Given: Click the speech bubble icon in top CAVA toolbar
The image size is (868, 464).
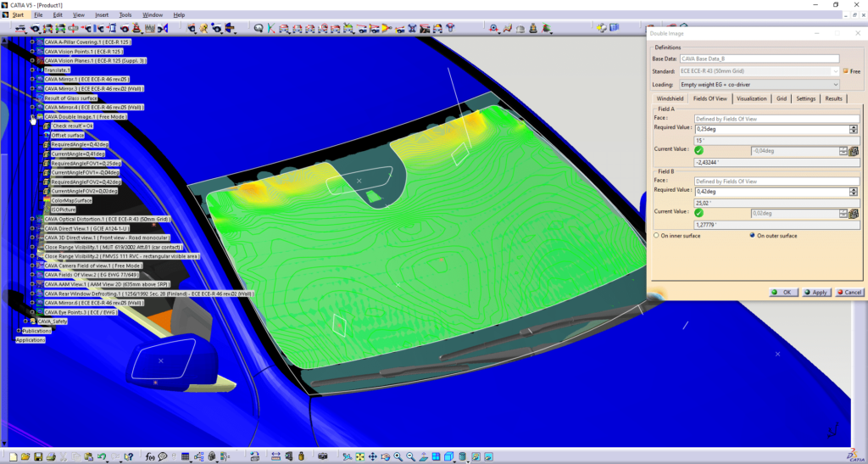Looking at the screenshot, I should point(259,28).
